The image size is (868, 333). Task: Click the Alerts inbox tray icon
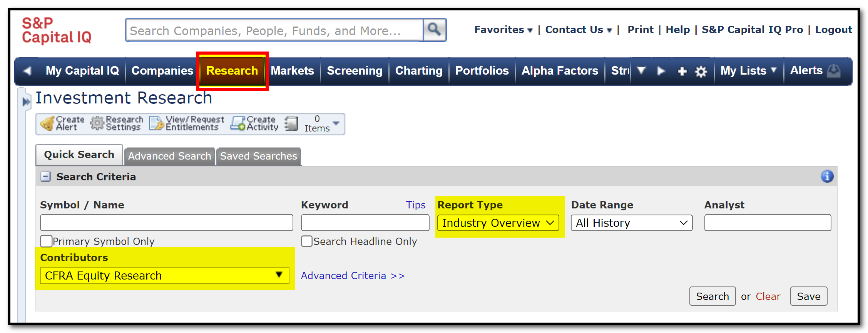click(x=834, y=71)
